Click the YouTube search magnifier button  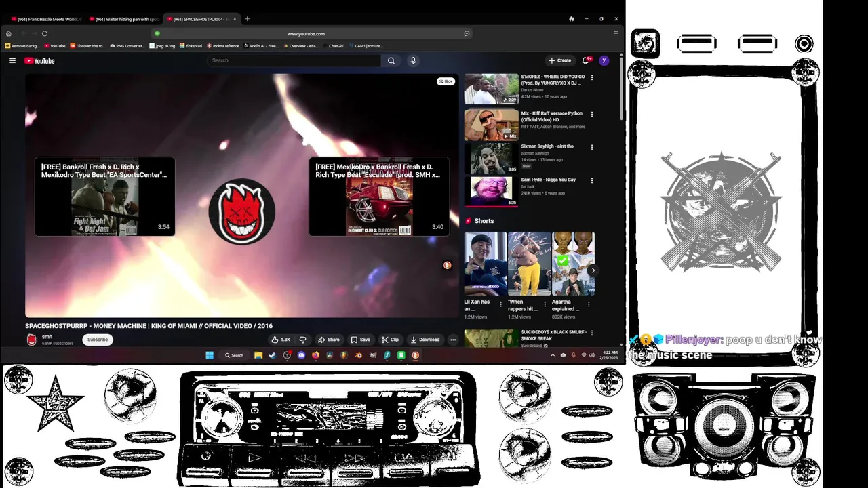(391, 60)
